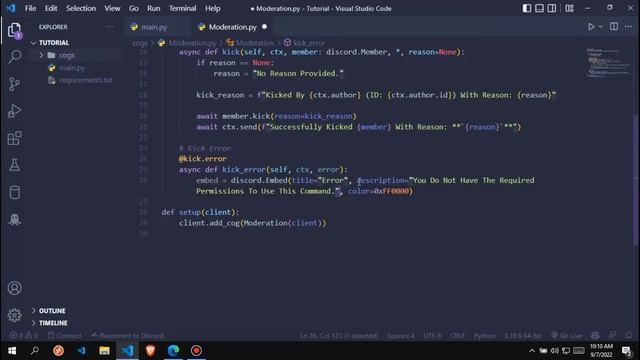Open the Source Control view
Screen dimensions: 640x360
[14, 84]
